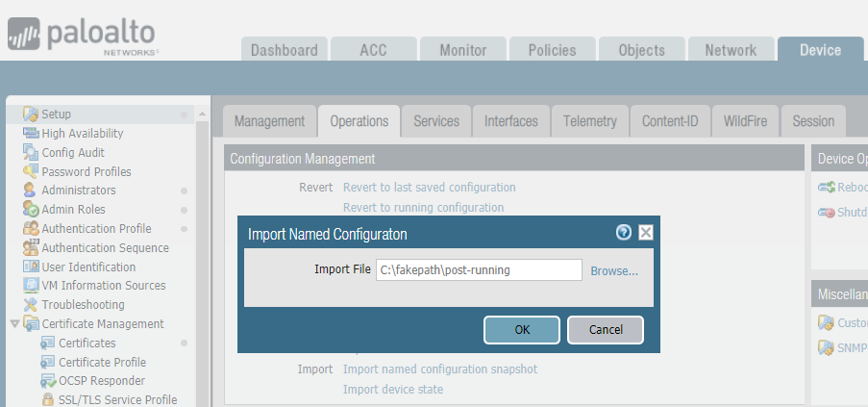Screen dimensions: 868x407
Task: Open the SSL/TLS Service Profile lock icon
Action: coord(47,400)
